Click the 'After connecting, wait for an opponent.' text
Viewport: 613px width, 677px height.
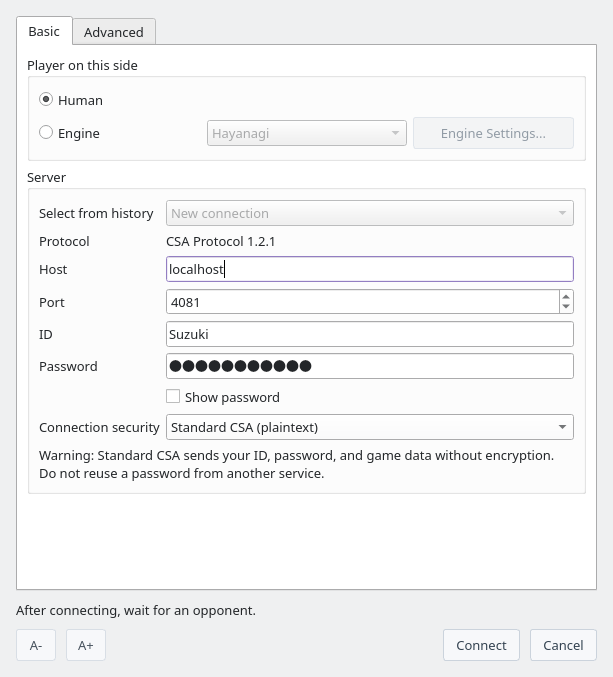click(136, 611)
